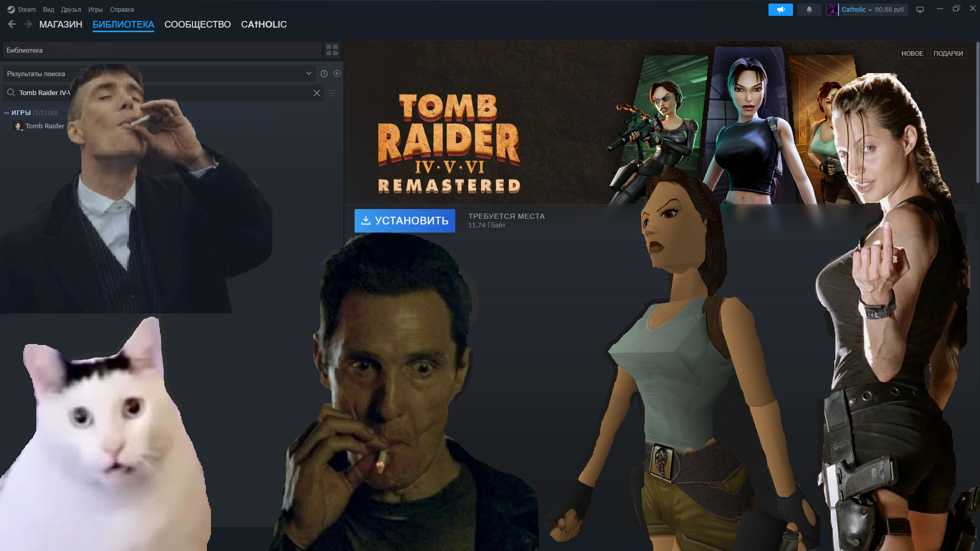The height and width of the screenshot is (551, 980).
Task: Open the Вид menu
Action: tap(49, 10)
